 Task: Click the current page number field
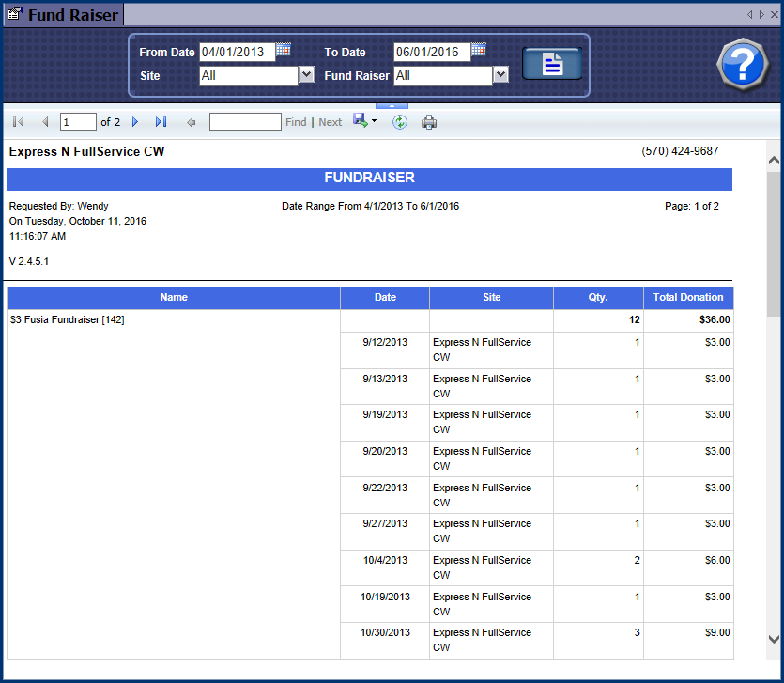[x=78, y=122]
